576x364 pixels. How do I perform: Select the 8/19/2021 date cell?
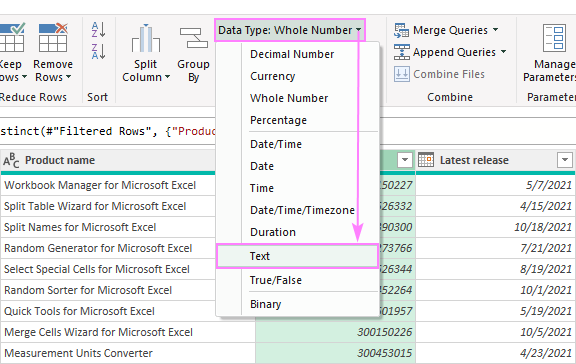pyautogui.click(x=495, y=269)
